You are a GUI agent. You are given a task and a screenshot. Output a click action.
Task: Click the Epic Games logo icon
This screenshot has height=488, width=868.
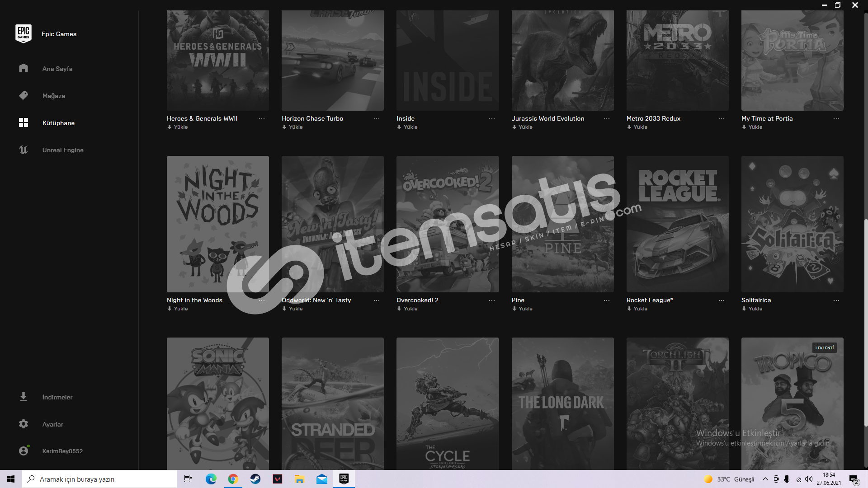tap(24, 34)
